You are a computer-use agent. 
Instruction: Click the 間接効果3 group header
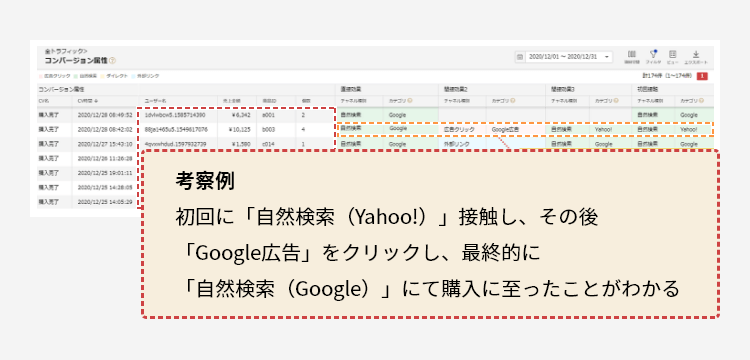pos(562,89)
